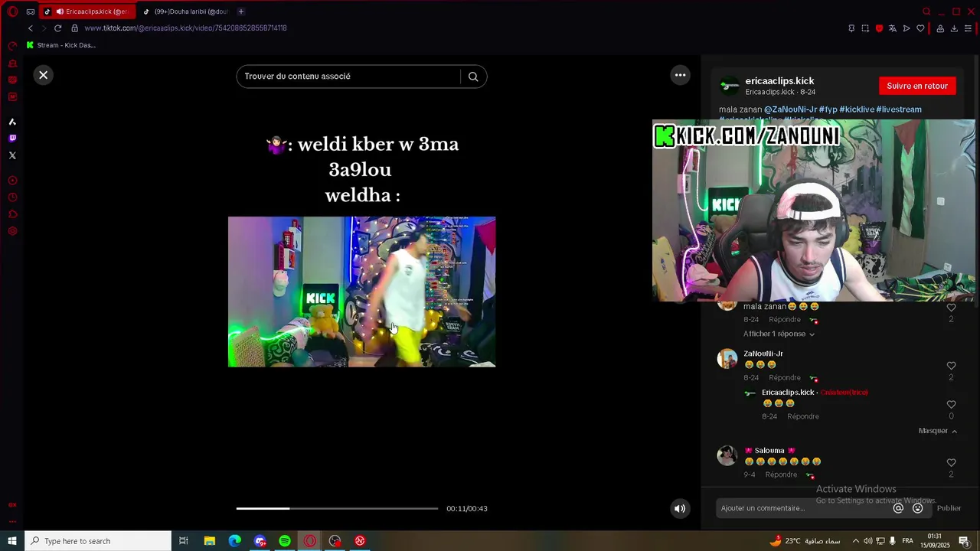980x551 pixels.
Task: Open a new browser tab with plus
Action: (x=241, y=11)
